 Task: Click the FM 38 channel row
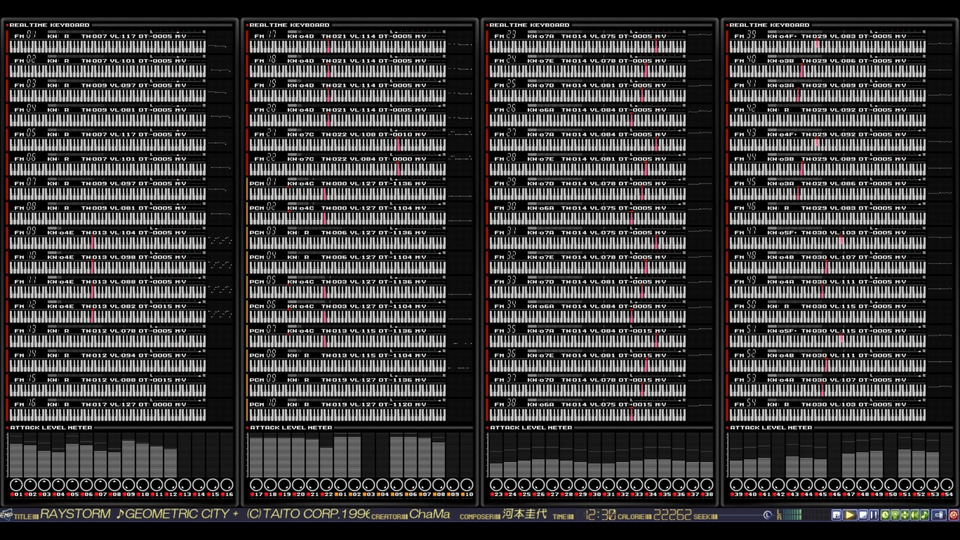pyautogui.click(x=599, y=409)
